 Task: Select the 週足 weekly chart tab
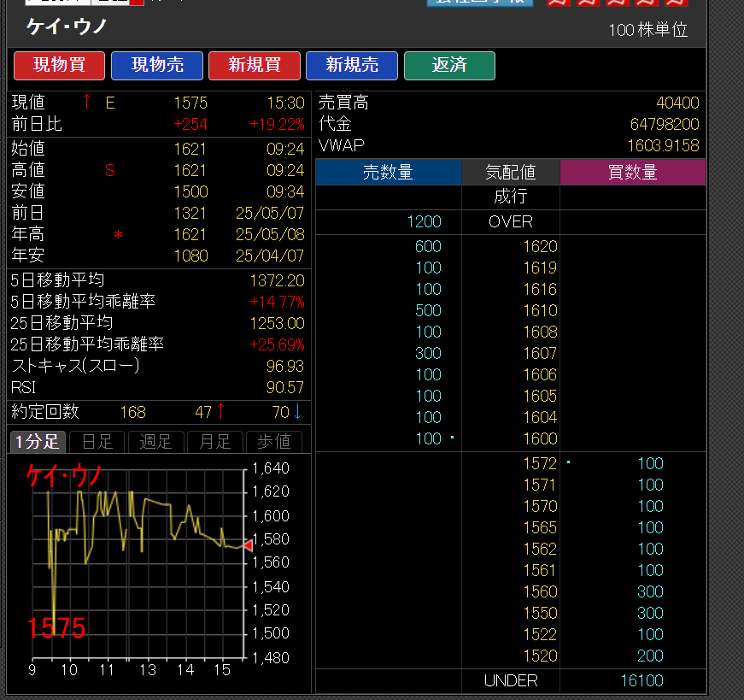(155, 442)
